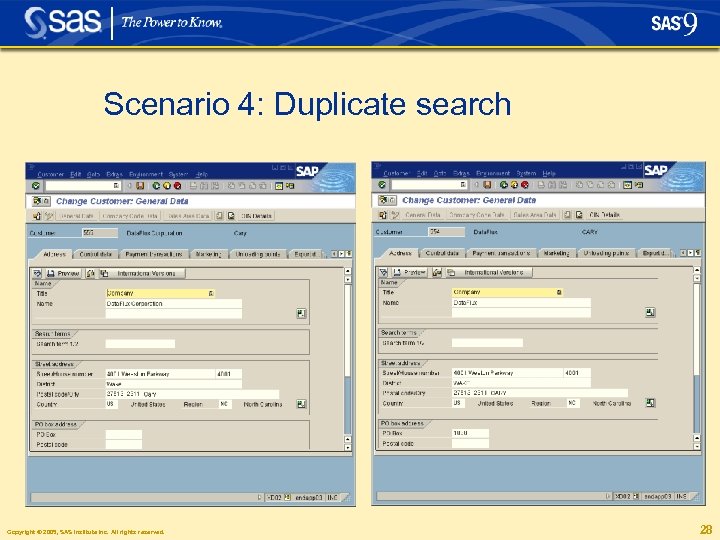
Task: Click the Search term field in left window
Action: click(x=140, y=344)
